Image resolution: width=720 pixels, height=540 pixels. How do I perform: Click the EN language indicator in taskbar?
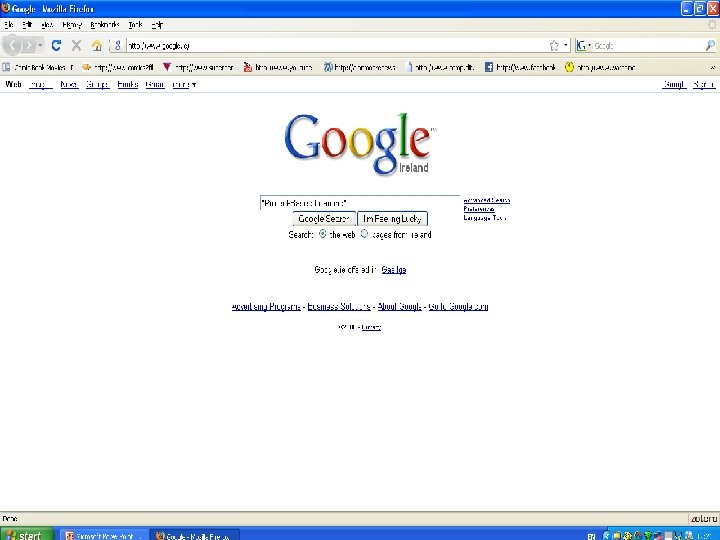pyautogui.click(x=591, y=536)
